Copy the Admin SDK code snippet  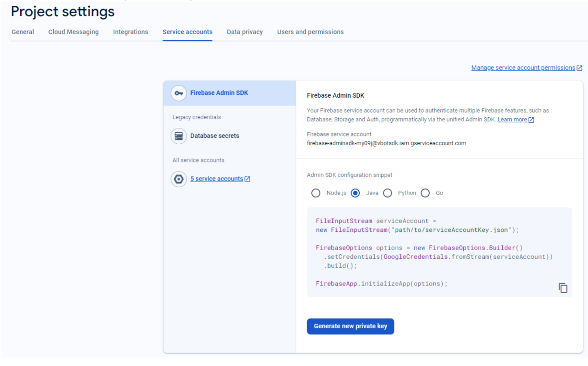click(x=563, y=288)
